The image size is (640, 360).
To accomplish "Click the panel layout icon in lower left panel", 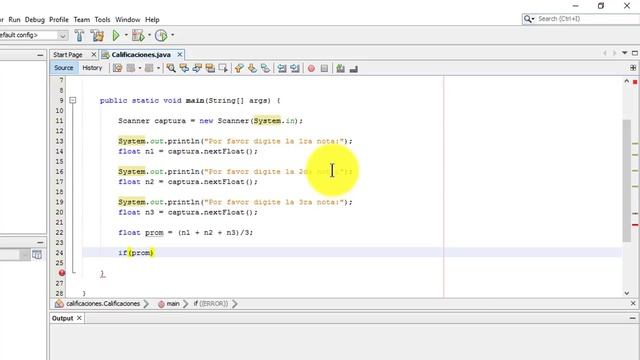I will tap(37, 255).
